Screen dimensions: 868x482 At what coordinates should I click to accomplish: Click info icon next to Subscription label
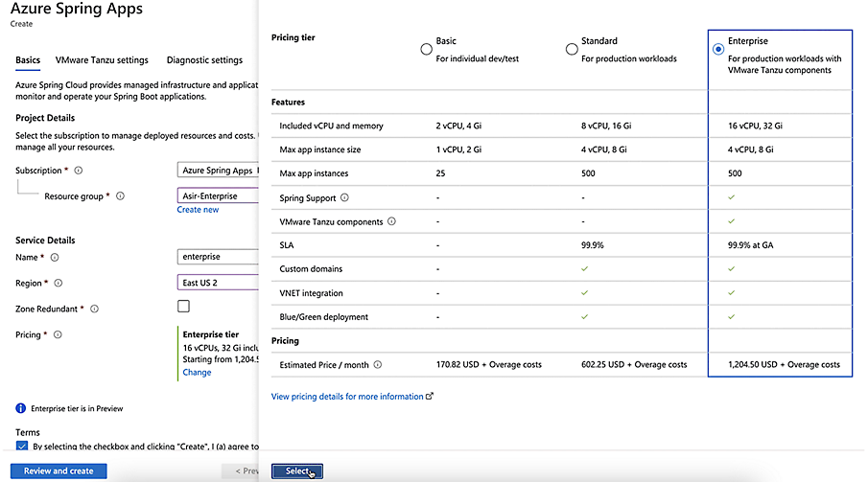pyautogui.click(x=79, y=171)
